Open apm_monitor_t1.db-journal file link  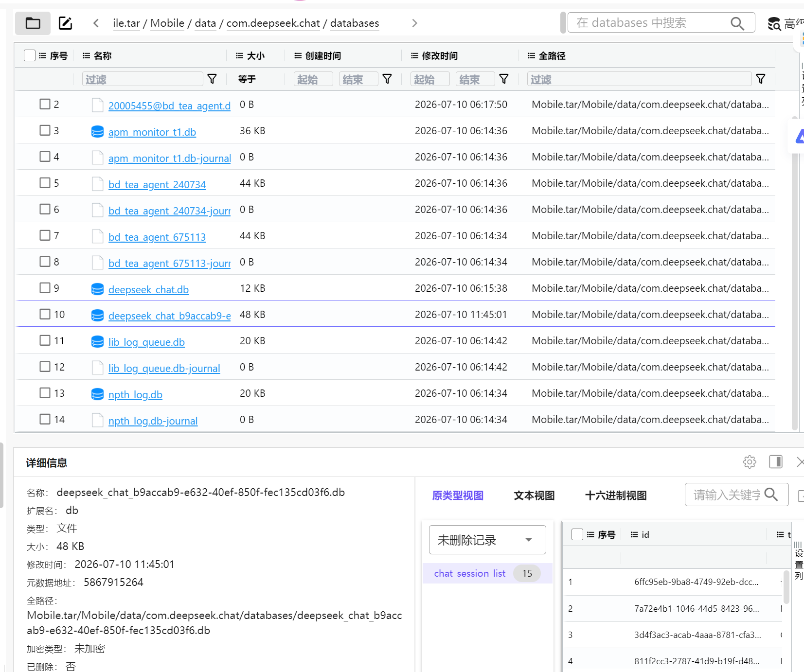click(x=169, y=159)
